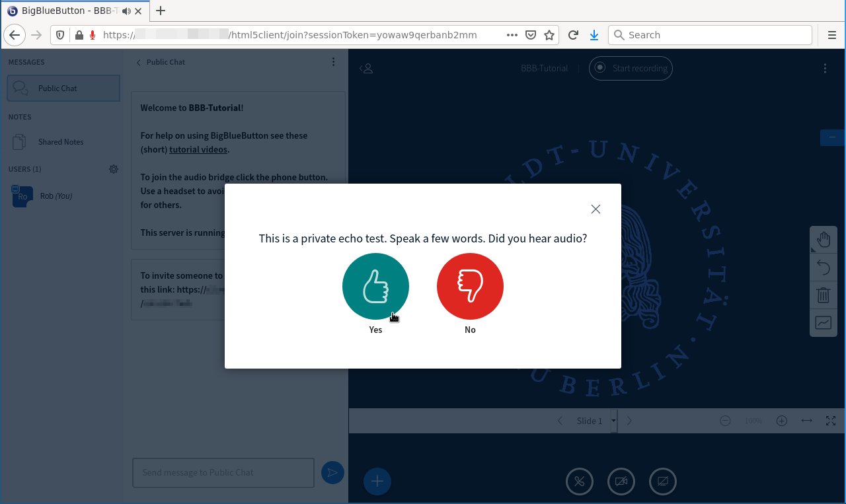The height and width of the screenshot is (504, 846).
Task: Toggle the share webcam button
Action: tap(621, 482)
